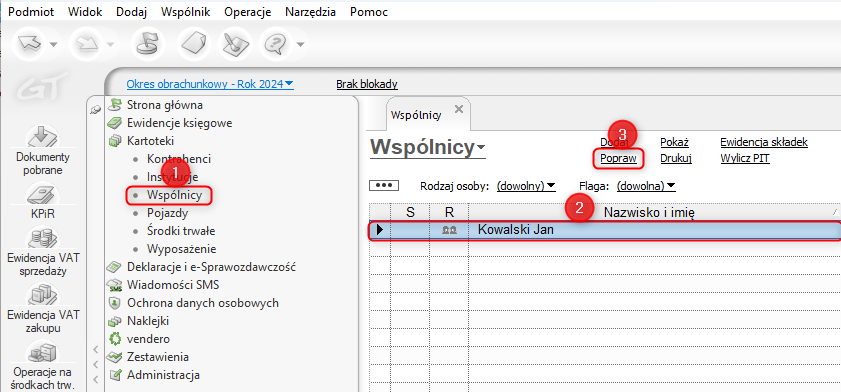Viewport: 841px width, 392px height.
Task: Open Zestawienia module
Action: (x=158, y=357)
